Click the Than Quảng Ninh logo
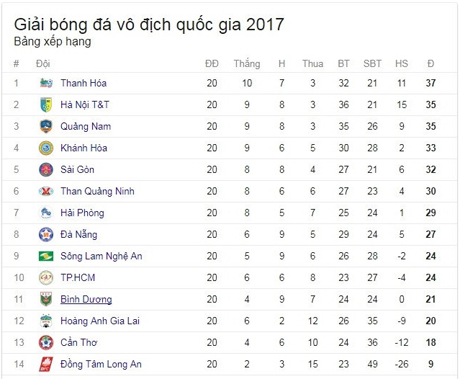Viewport: 460px width, 379px height. pos(46,191)
